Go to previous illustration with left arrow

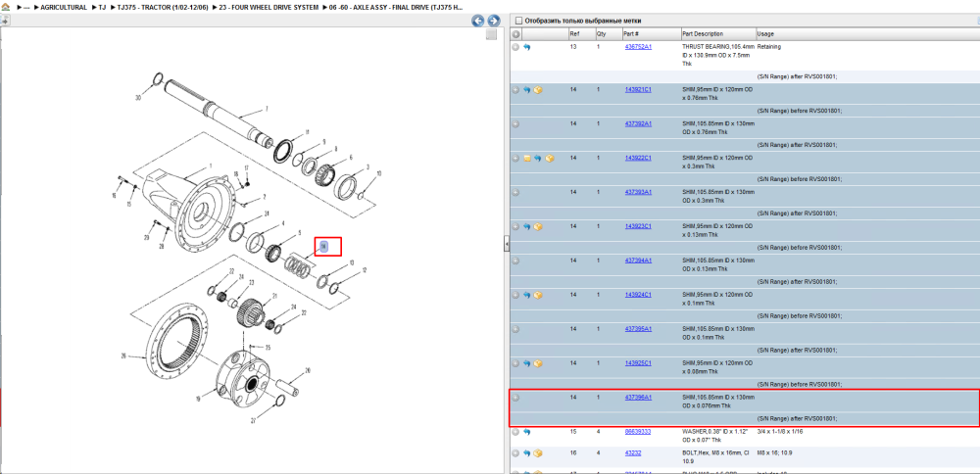[478, 21]
